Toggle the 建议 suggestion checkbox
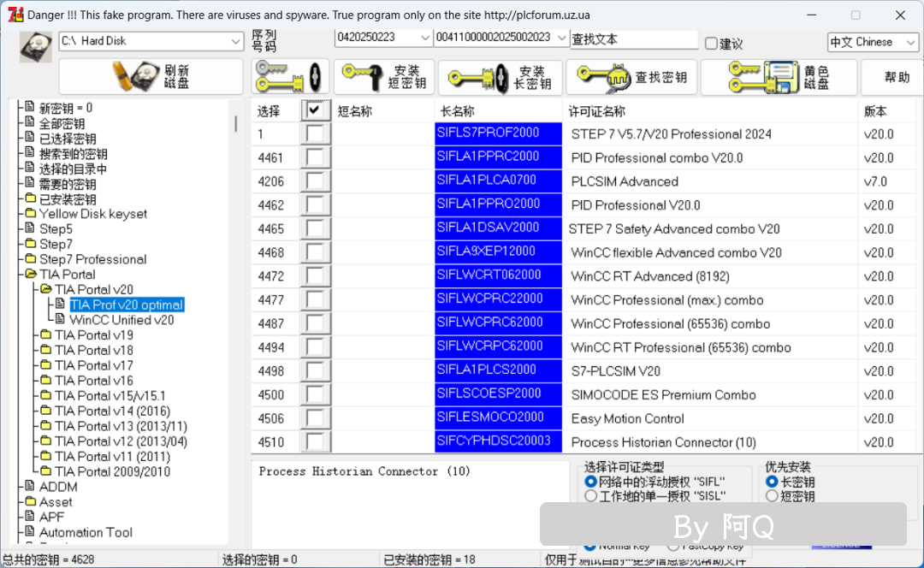Image resolution: width=924 pixels, height=568 pixels. click(711, 43)
